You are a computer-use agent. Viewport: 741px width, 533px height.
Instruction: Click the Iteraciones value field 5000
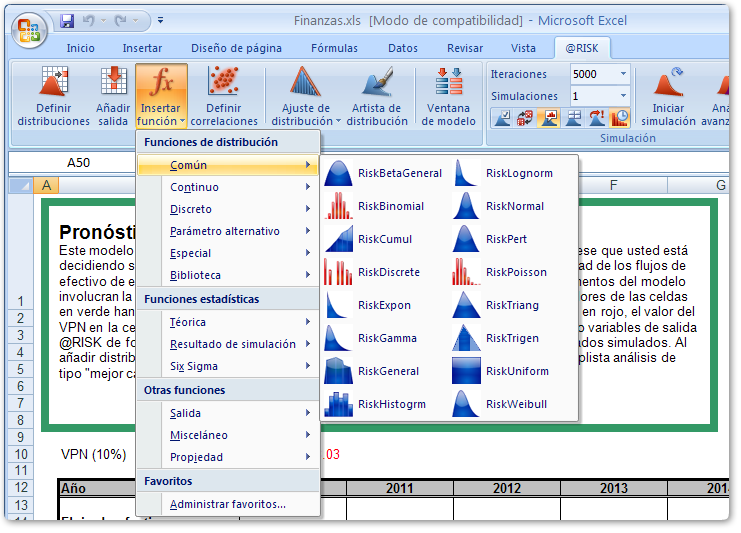click(x=594, y=74)
